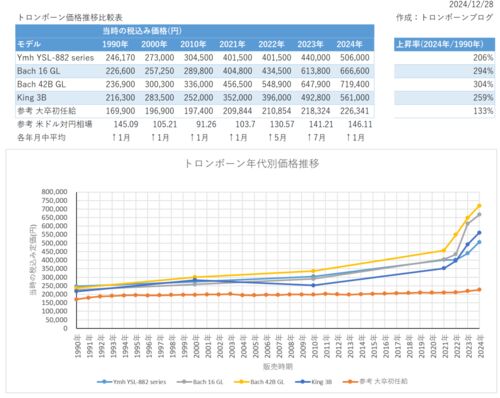
Task: Click the cell with value 548,900
Action: click(277, 84)
